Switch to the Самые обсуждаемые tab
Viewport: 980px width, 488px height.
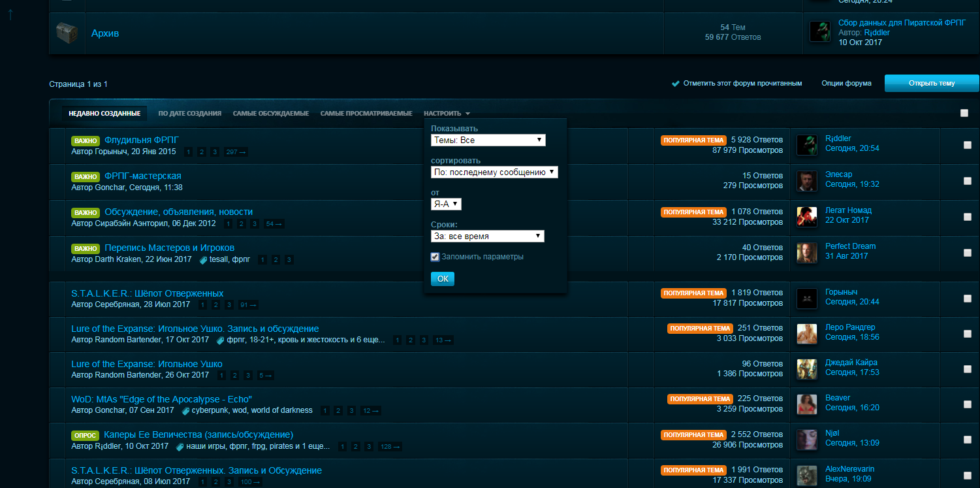pyautogui.click(x=271, y=114)
